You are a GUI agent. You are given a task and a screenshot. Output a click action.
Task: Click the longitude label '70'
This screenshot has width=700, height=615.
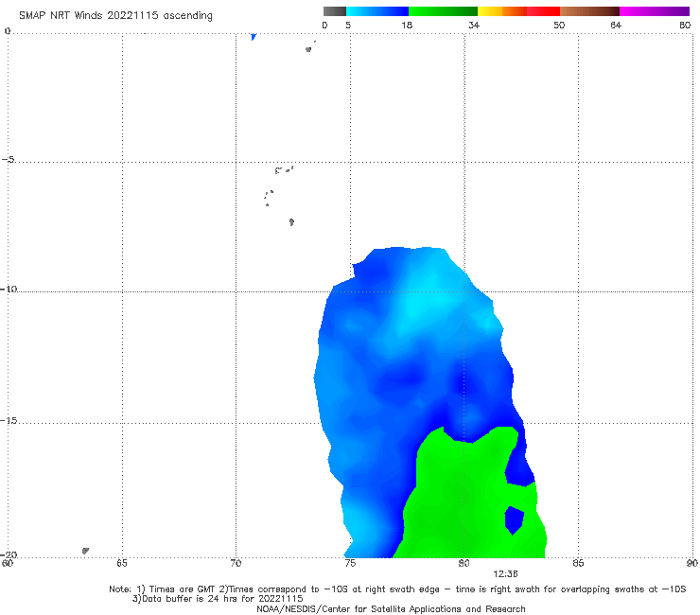tap(236, 563)
